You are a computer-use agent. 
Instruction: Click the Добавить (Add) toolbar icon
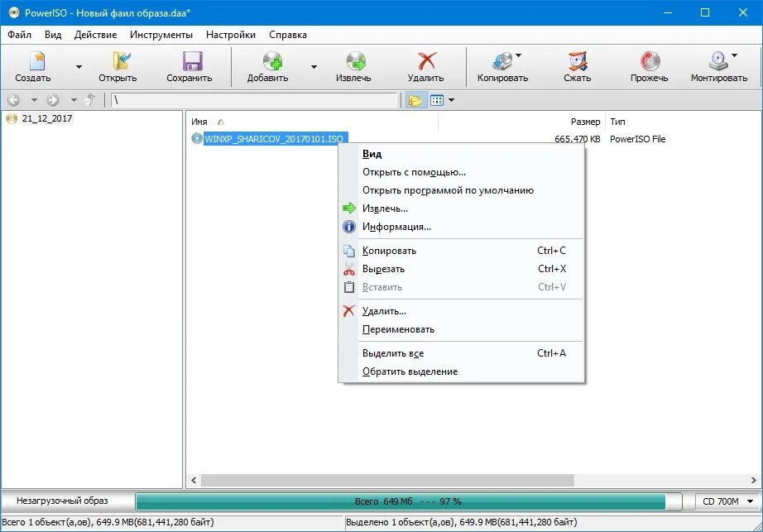[x=272, y=62]
